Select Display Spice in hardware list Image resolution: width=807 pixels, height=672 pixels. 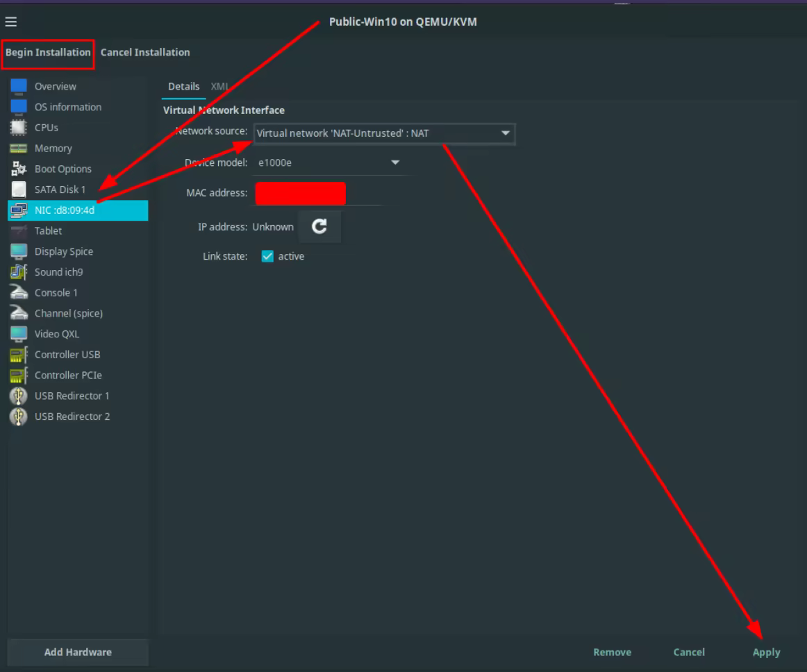pos(63,252)
